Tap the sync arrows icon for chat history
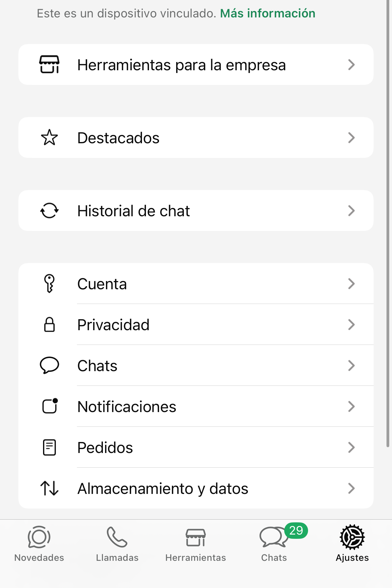392x588 pixels. [49, 211]
